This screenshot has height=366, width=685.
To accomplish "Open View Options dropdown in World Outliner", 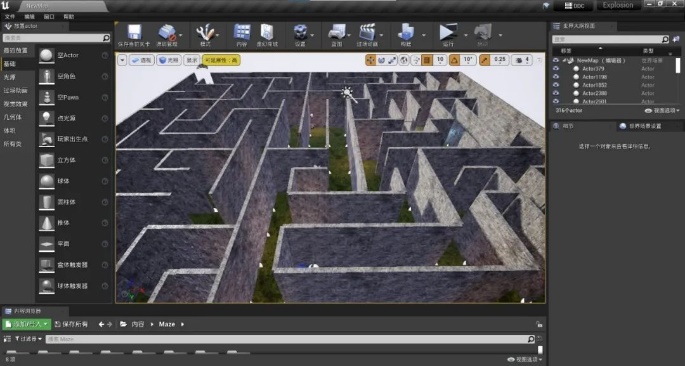I will click(x=662, y=111).
